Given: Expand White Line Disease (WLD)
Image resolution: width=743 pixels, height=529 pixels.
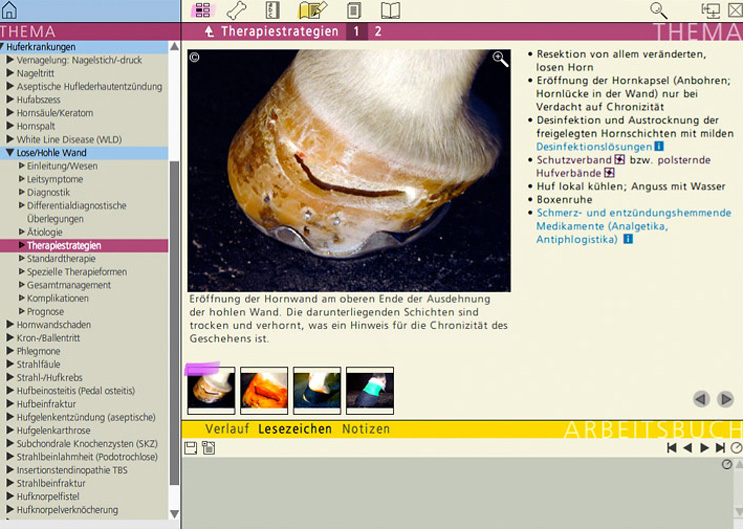Looking at the screenshot, I should tap(10, 139).
